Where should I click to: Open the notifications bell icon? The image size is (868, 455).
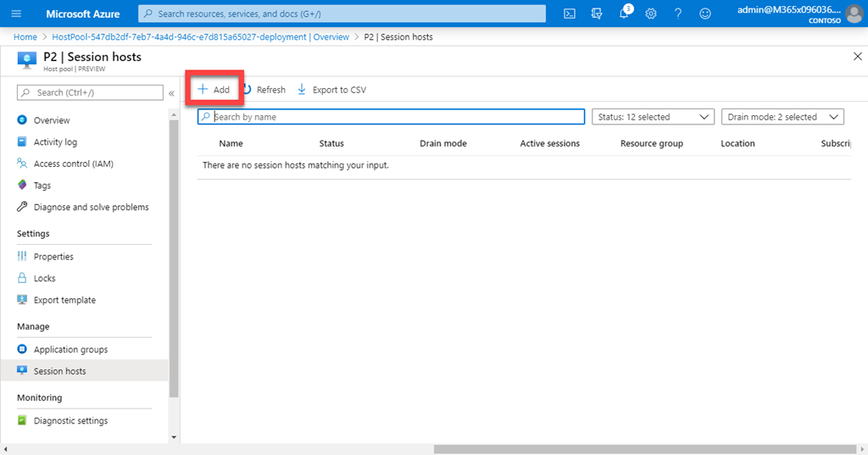click(624, 14)
